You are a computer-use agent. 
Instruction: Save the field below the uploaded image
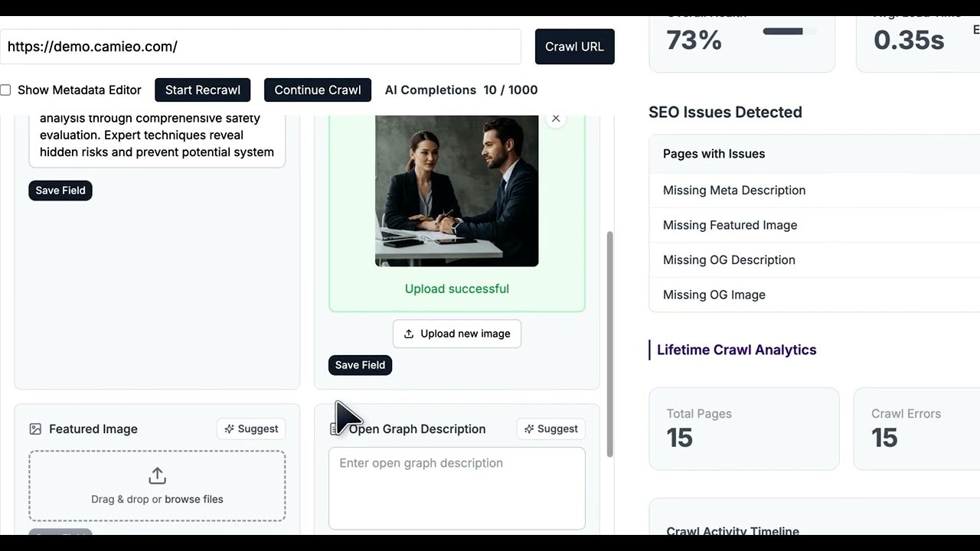click(x=360, y=365)
